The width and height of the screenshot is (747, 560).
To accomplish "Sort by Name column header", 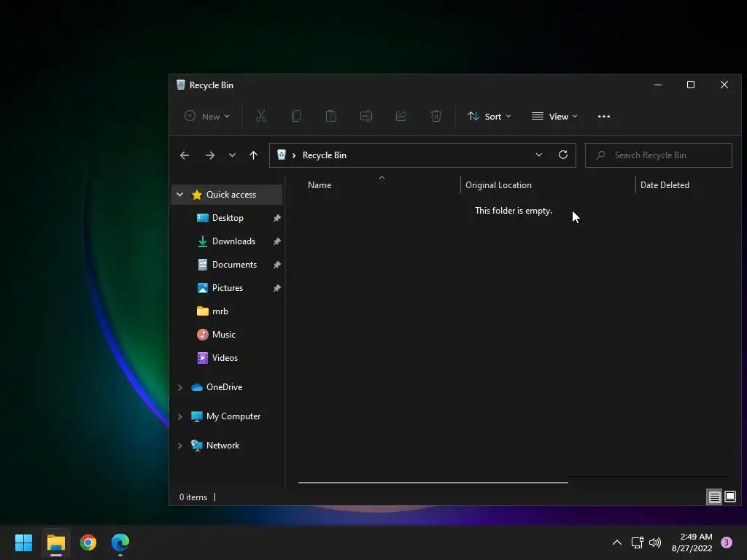I will [x=320, y=185].
